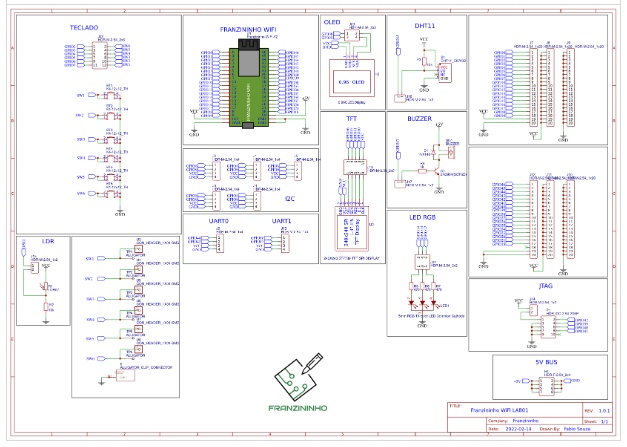Click the LED RGB section title
The width and height of the screenshot is (627, 447).
click(x=421, y=216)
